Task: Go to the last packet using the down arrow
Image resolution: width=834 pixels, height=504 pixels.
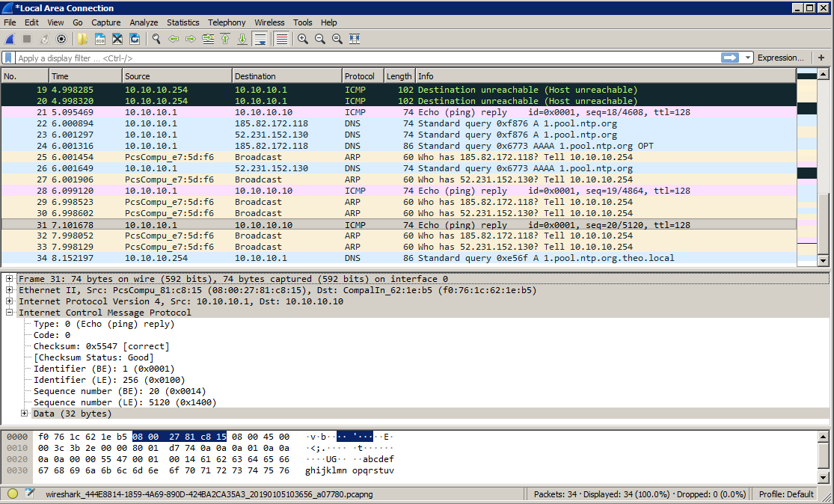Action: (242, 38)
